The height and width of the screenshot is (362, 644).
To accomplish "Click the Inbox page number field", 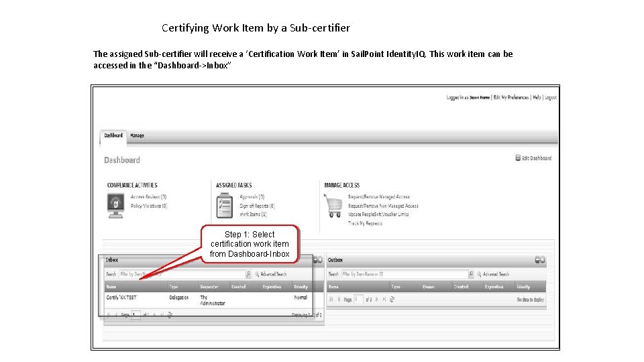I will [136, 315].
